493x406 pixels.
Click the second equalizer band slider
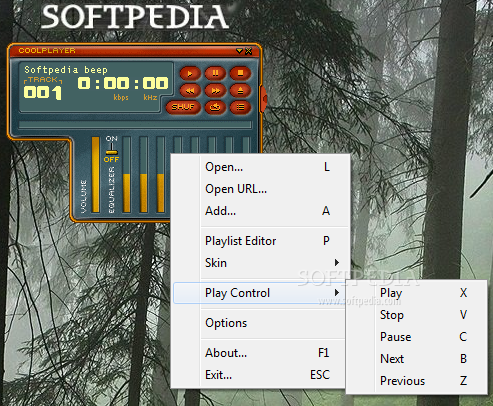tap(144, 174)
